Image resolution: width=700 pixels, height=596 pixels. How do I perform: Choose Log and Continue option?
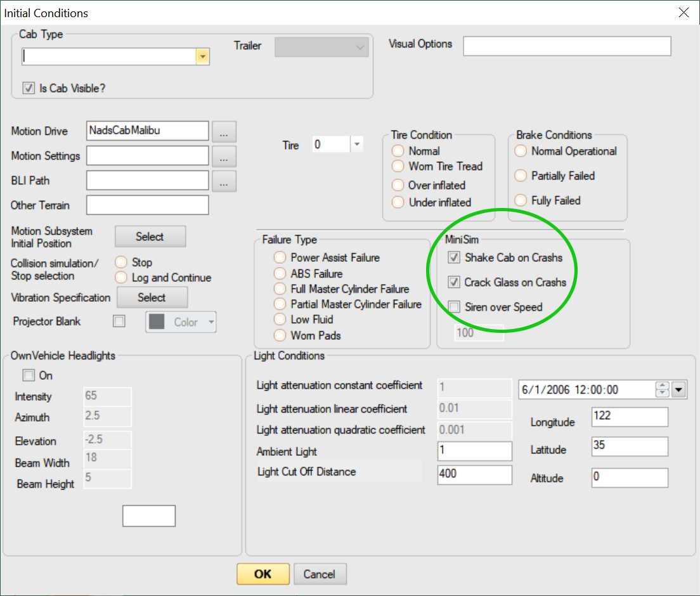(x=121, y=277)
